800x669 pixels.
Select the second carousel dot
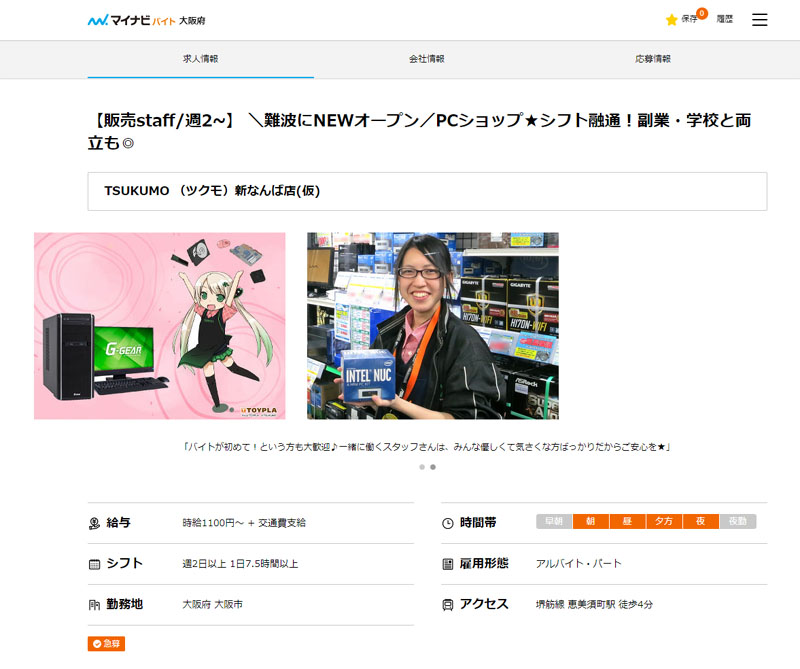coord(433,467)
